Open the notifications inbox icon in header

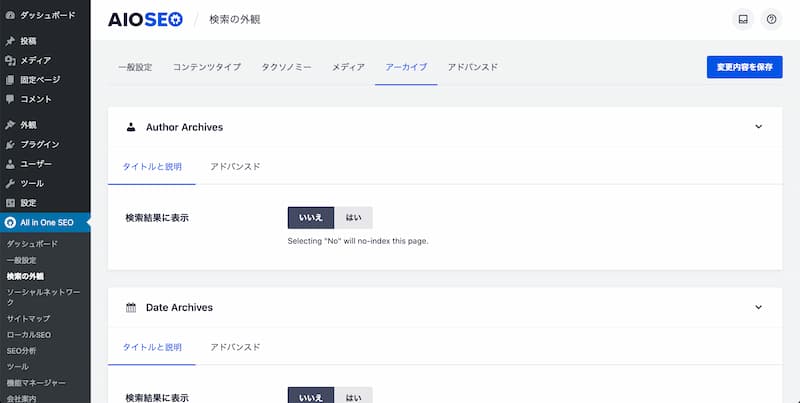[743, 19]
